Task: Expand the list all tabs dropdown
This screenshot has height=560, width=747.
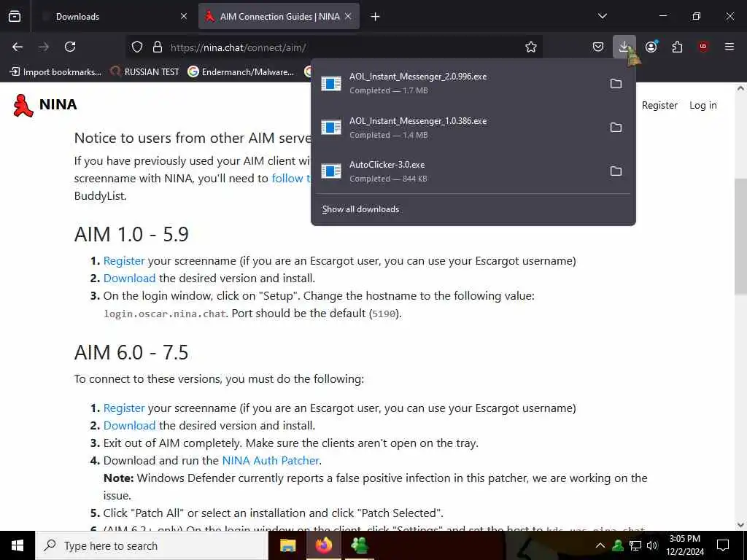Action: (603, 16)
